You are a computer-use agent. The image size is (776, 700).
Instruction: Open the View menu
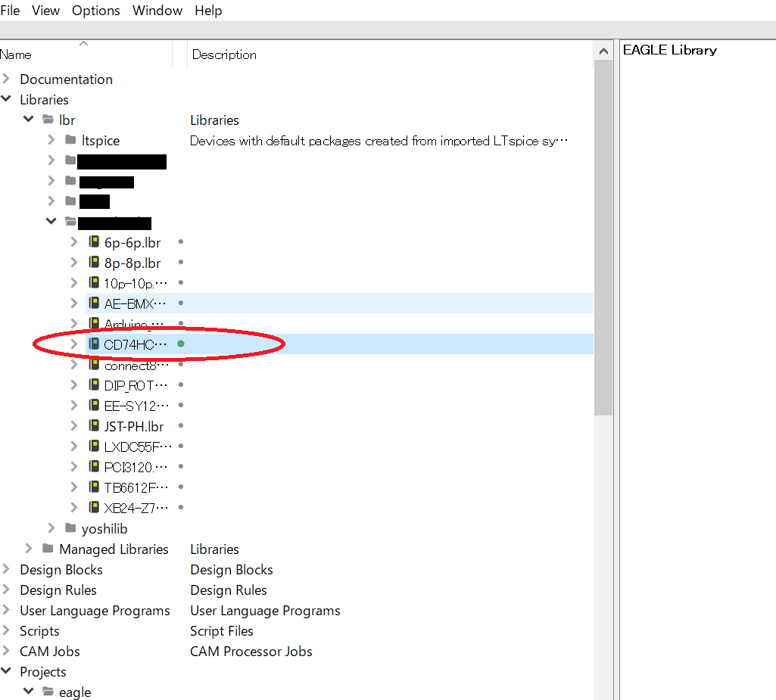pyautogui.click(x=45, y=11)
